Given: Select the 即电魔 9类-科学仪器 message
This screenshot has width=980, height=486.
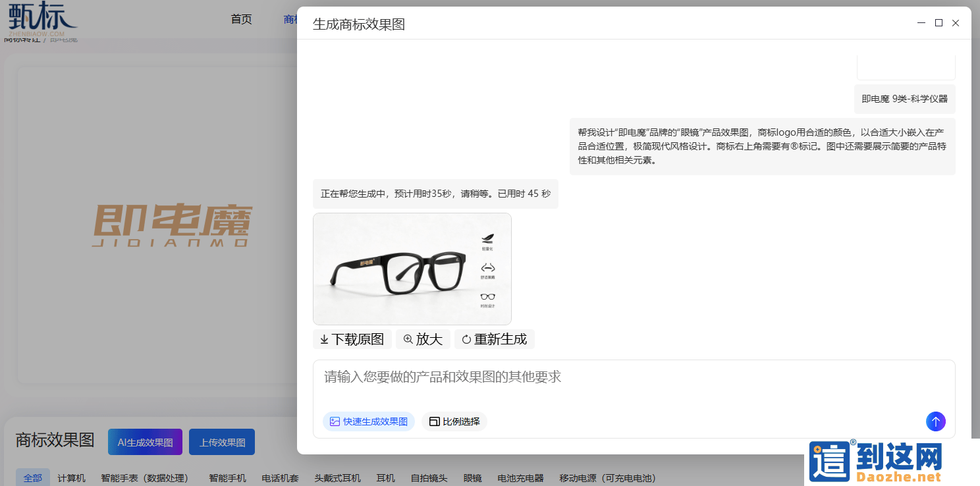Looking at the screenshot, I should [905, 99].
